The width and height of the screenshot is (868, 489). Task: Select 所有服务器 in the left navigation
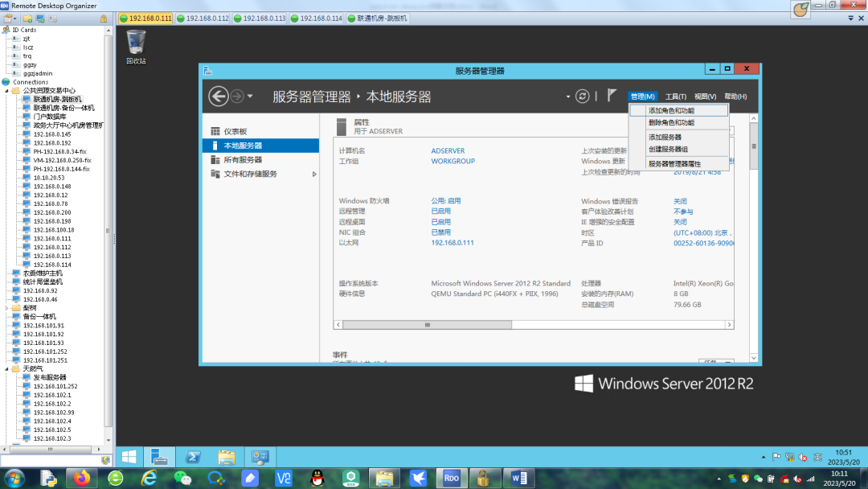tap(260, 160)
